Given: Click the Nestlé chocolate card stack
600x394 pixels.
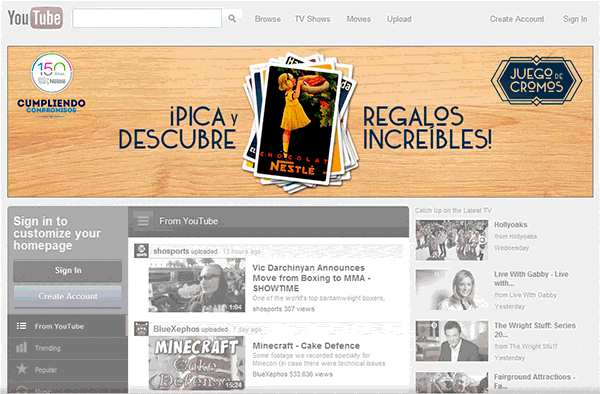Looking at the screenshot, I should click(300, 122).
